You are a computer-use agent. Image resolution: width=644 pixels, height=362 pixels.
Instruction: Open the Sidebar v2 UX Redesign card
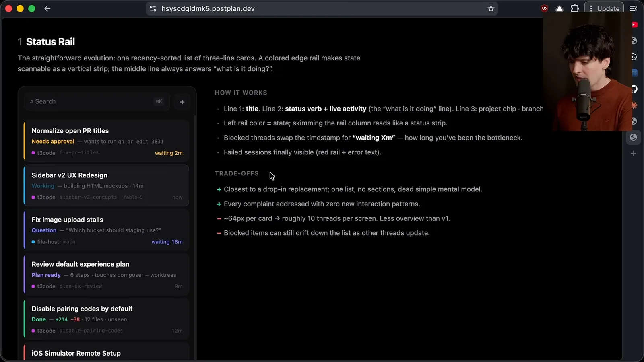coord(106,185)
